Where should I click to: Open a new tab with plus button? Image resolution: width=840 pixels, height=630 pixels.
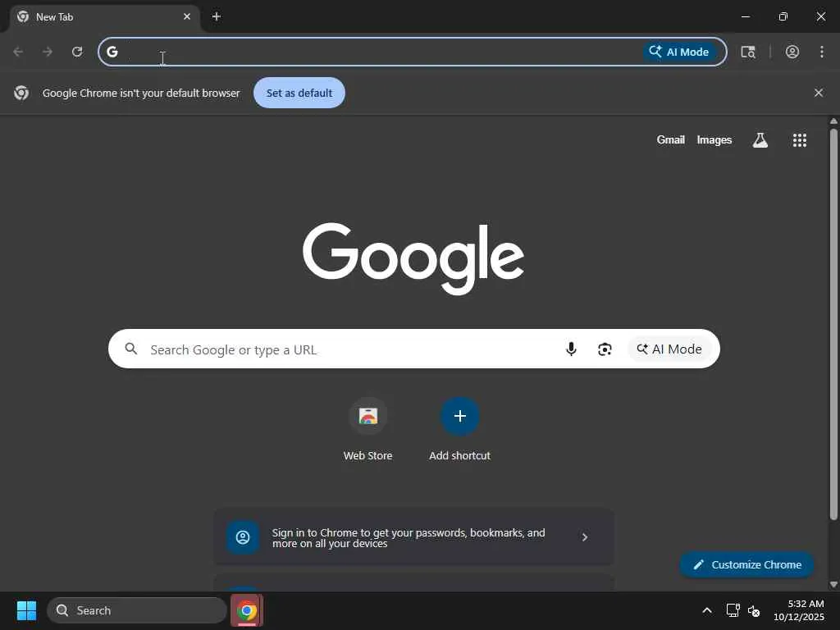(217, 16)
